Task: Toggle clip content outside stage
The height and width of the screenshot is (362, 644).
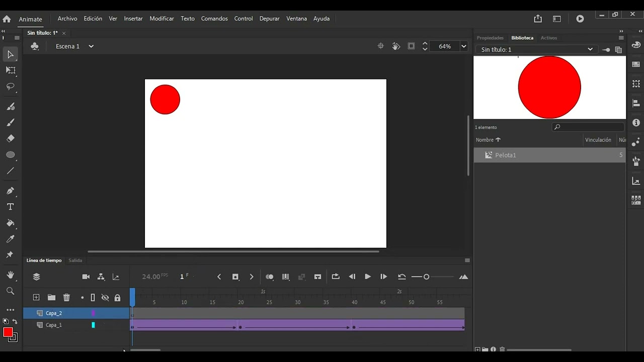Action: (411, 46)
